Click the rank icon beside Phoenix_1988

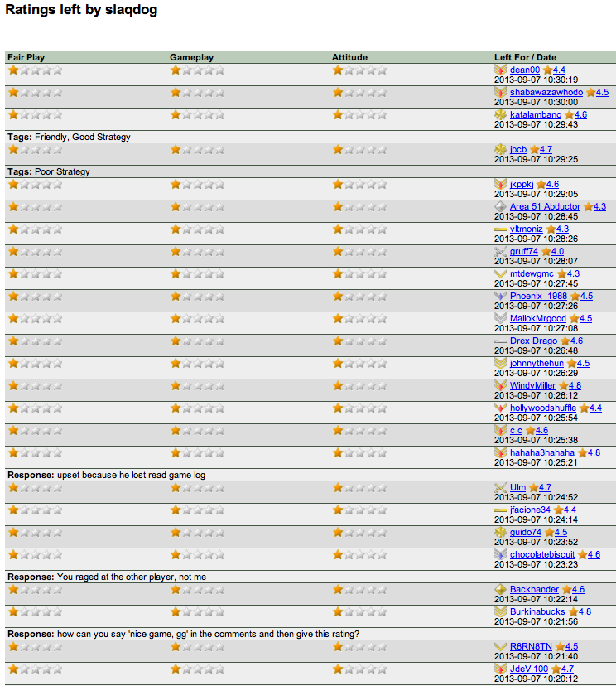(500, 297)
